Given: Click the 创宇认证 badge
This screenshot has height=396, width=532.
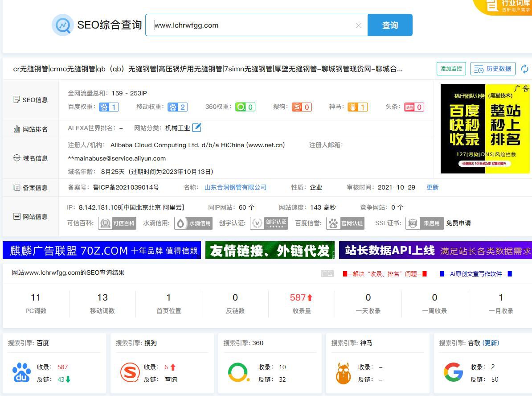Looking at the screenshot, I should coord(269,223).
